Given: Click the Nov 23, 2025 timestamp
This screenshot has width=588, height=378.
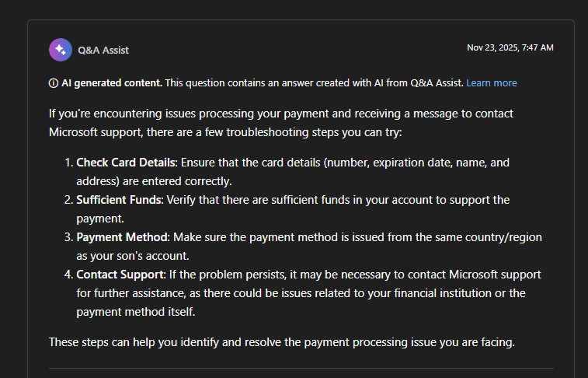Looking at the screenshot, I should coord(510,47).
